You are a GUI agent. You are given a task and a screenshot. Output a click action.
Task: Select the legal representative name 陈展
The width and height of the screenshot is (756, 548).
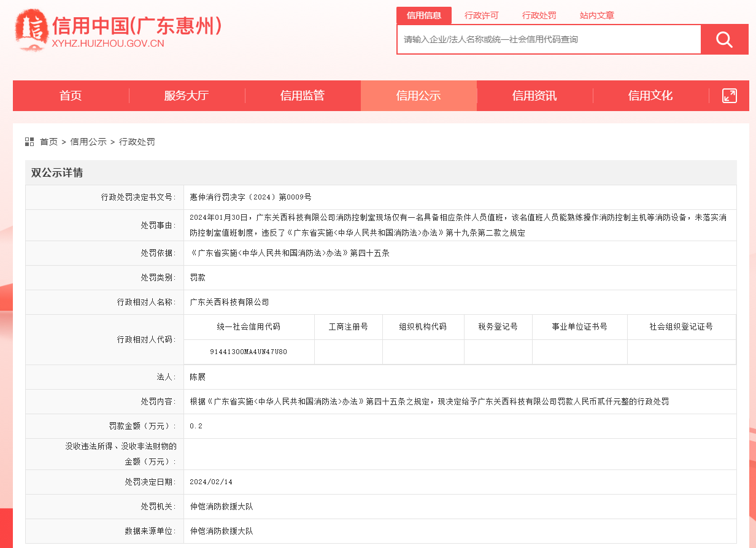198,377
